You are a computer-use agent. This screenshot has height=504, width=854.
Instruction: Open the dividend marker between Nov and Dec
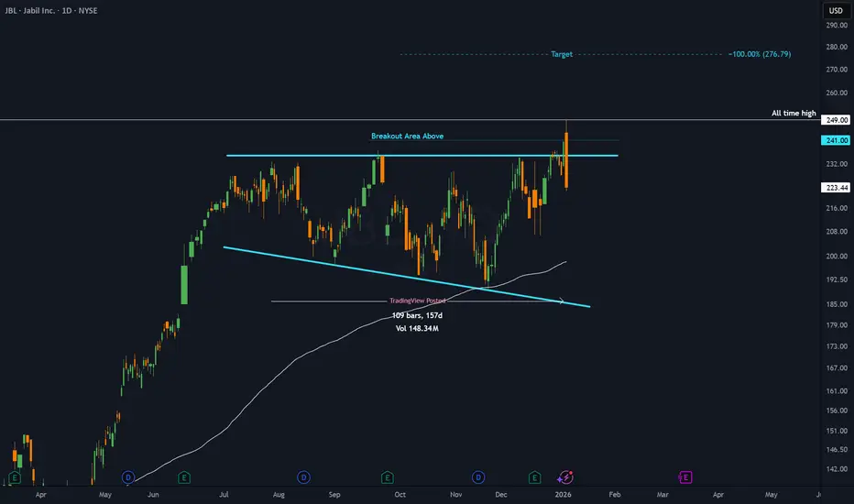click(x=478, y=477)
